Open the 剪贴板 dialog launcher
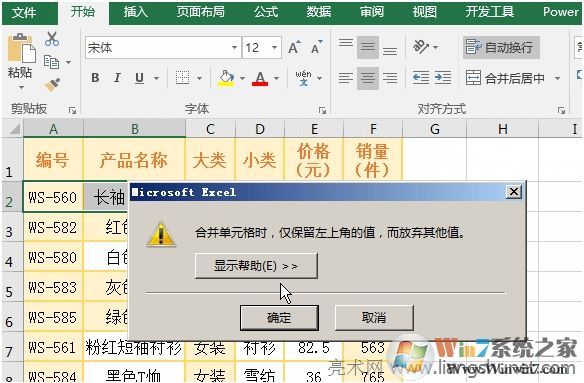This screenshot has width=584, height=383. [x=72, y=110]
